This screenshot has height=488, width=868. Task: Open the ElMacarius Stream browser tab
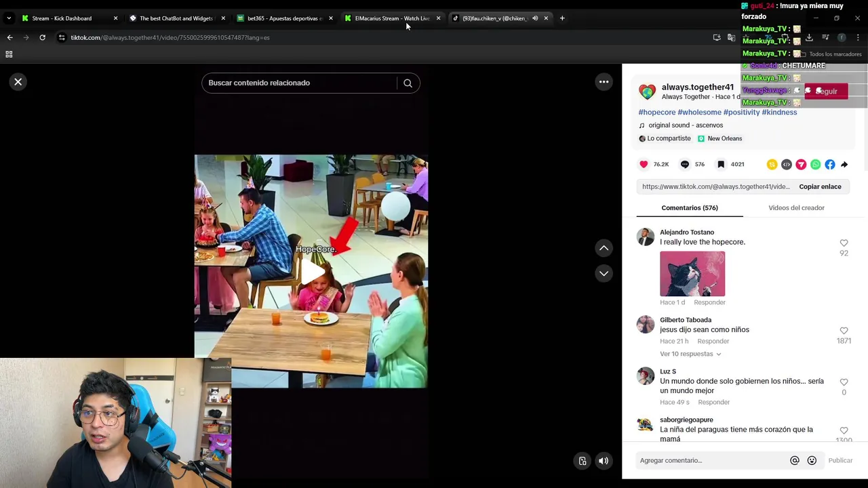pyautogui.click(x=392, y=18)
